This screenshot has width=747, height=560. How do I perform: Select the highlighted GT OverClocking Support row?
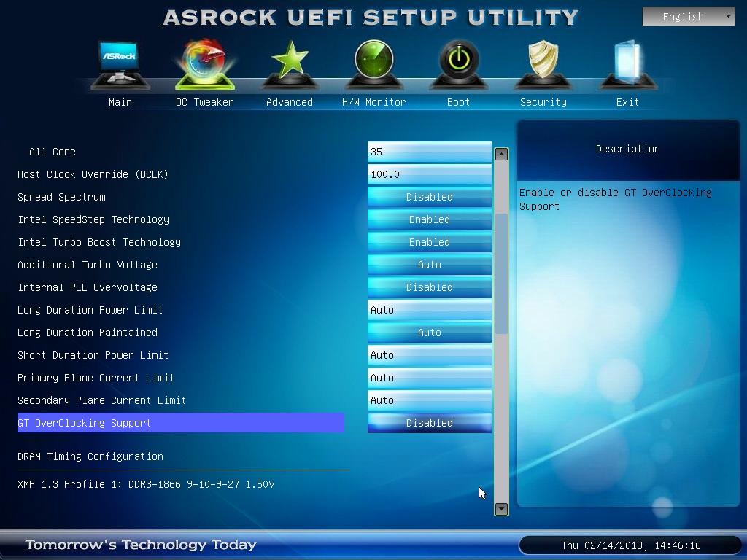181,423
